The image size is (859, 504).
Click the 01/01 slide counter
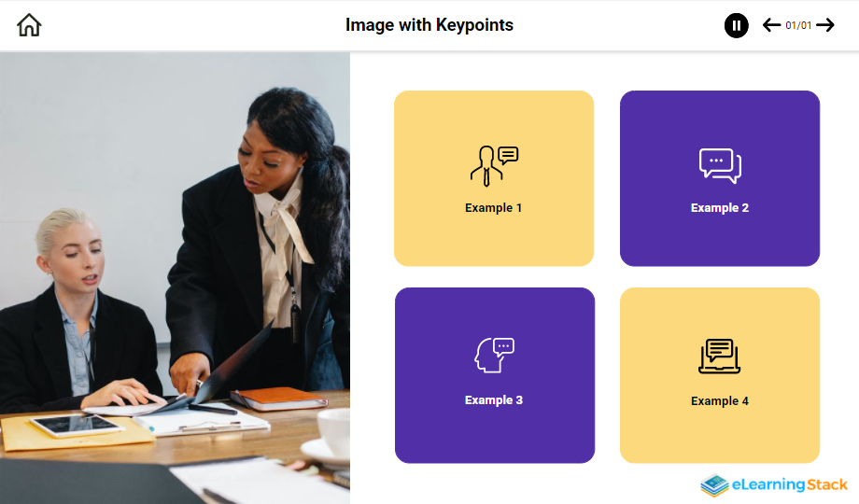tap(798, 25)
